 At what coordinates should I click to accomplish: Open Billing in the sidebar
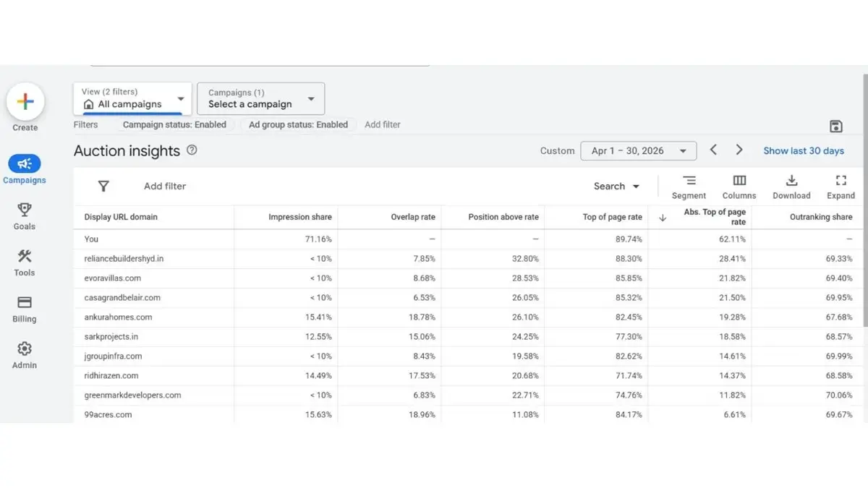tap(25, 309)
